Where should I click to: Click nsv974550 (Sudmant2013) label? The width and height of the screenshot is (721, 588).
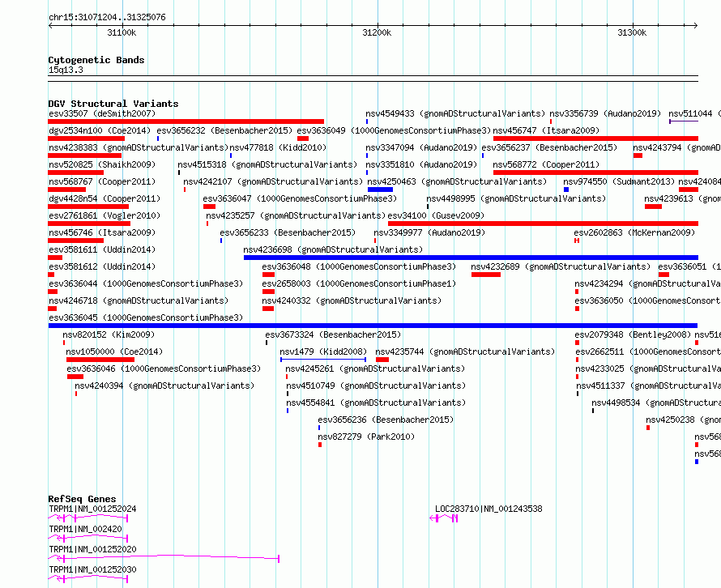coord(619,181)
